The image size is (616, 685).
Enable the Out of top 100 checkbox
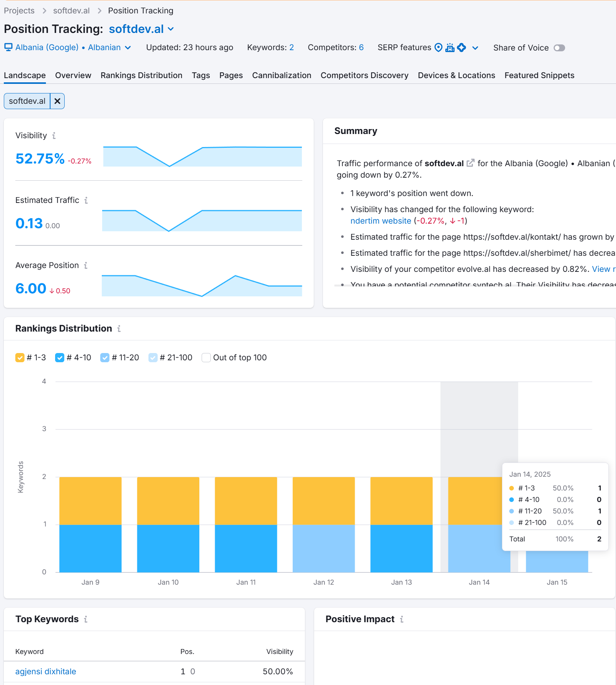point(206,358)
